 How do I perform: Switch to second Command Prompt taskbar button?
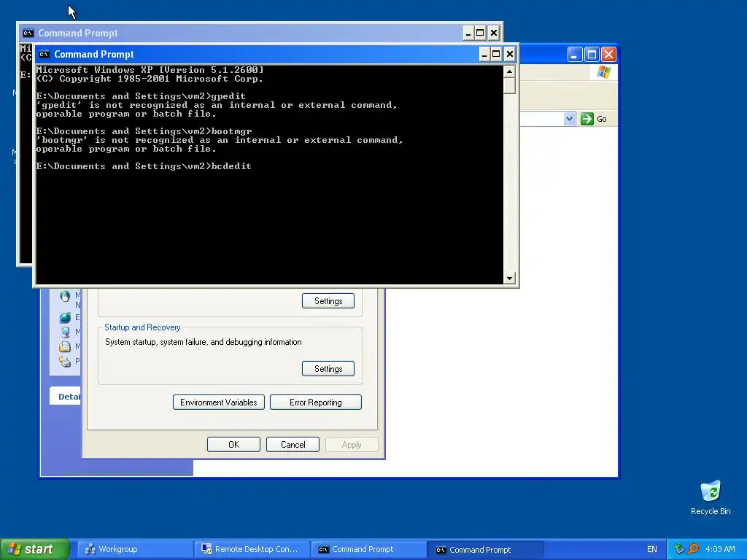[x=485, y=550]
